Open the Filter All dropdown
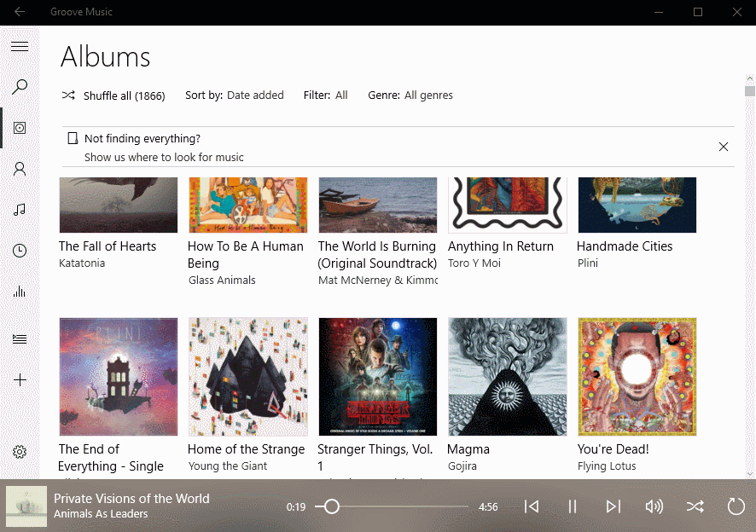Screen dimensions: 756x532 [x=325, y=95]
